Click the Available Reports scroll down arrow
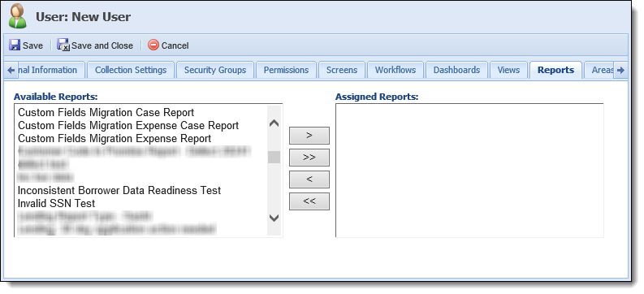This screenshot has height=294, width=644. (274, 218)
